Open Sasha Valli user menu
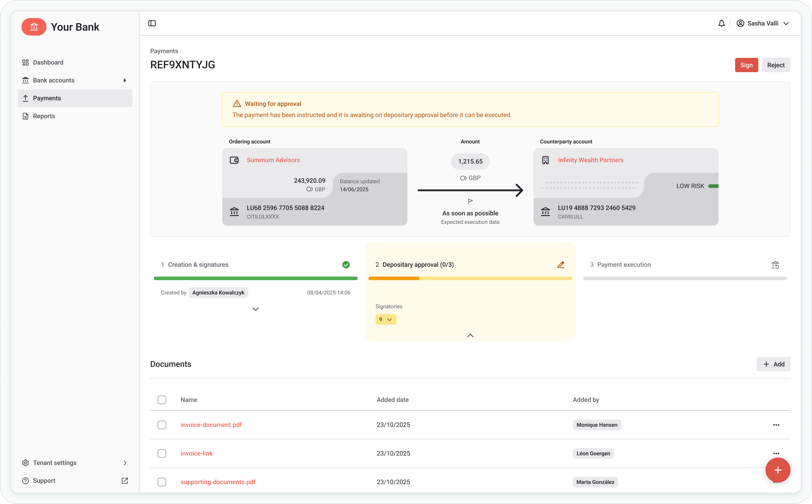This screenshot has width=812, height=504. [763, 23]
